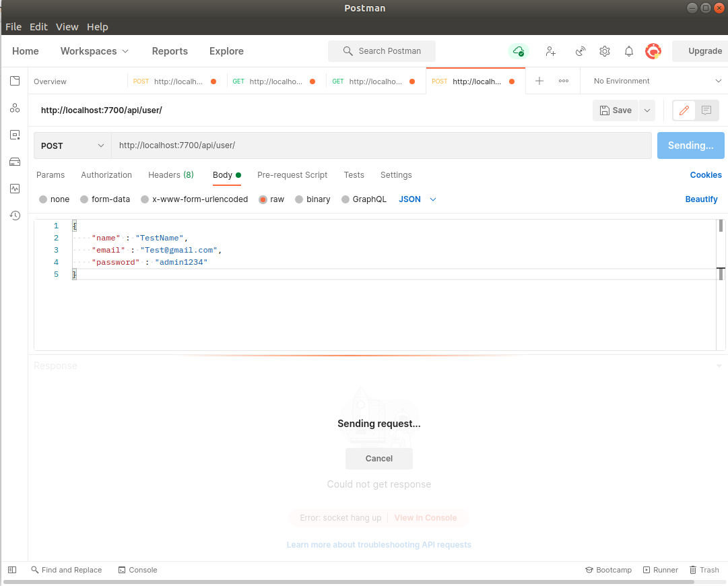Expand the Workspaces dropdown
Viewport: 728px width, 586px height.
(94, 51)
